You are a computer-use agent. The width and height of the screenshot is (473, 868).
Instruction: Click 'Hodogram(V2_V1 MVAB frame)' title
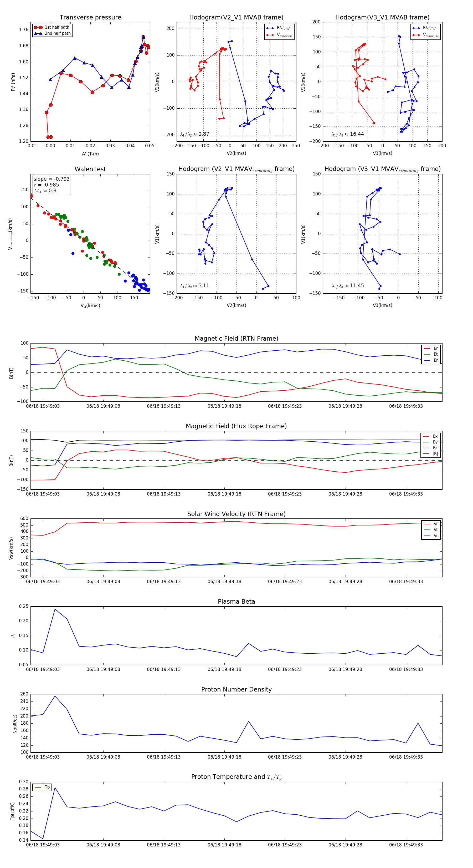[x=236, y=17]
